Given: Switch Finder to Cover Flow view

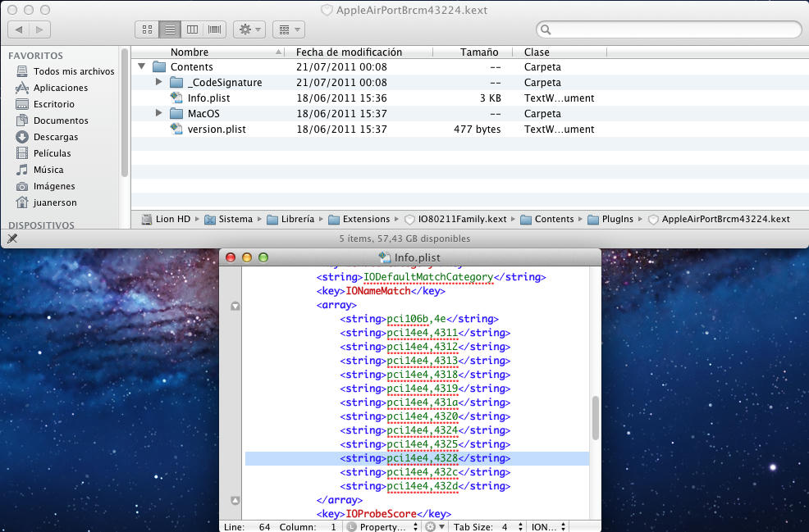Looking at the screenshot, I should click(215, 30).
